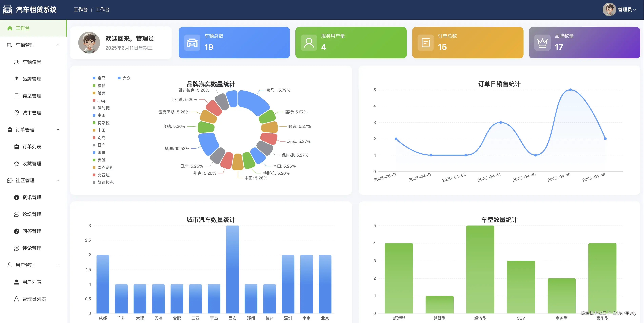Go to the 订单列表 menu item

[32, 147]
